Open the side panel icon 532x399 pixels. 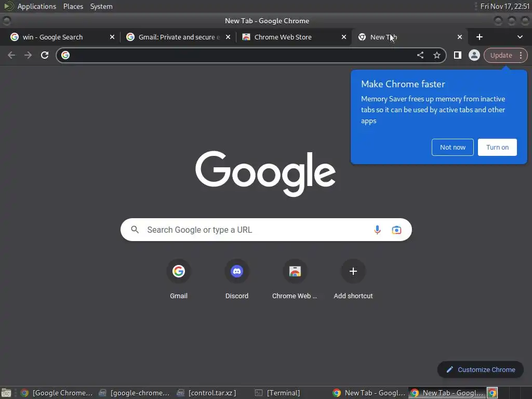pyautogui.click(x=457, y=55)
